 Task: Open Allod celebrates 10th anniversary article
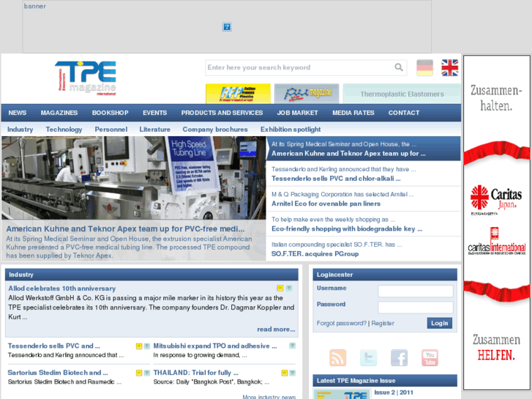[61, 288]
